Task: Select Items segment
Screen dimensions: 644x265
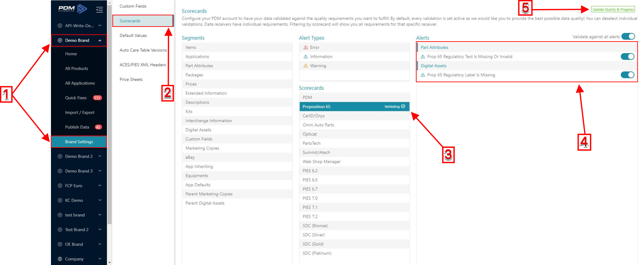Action: click(x=237, y=47)
